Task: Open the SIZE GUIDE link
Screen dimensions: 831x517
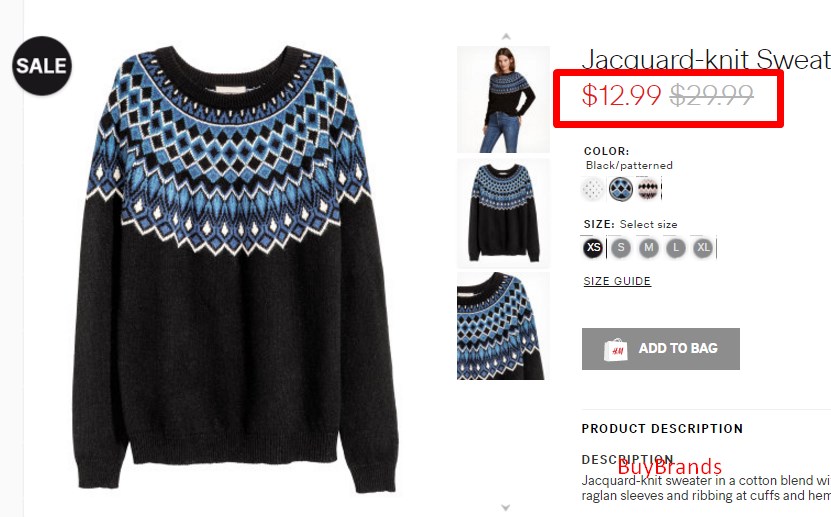Action: click(x=617, y=281)
